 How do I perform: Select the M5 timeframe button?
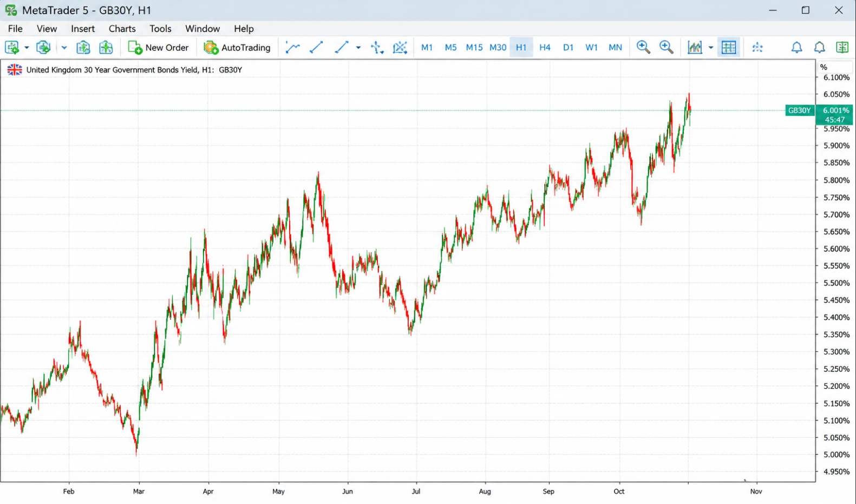tap(450, 48)
